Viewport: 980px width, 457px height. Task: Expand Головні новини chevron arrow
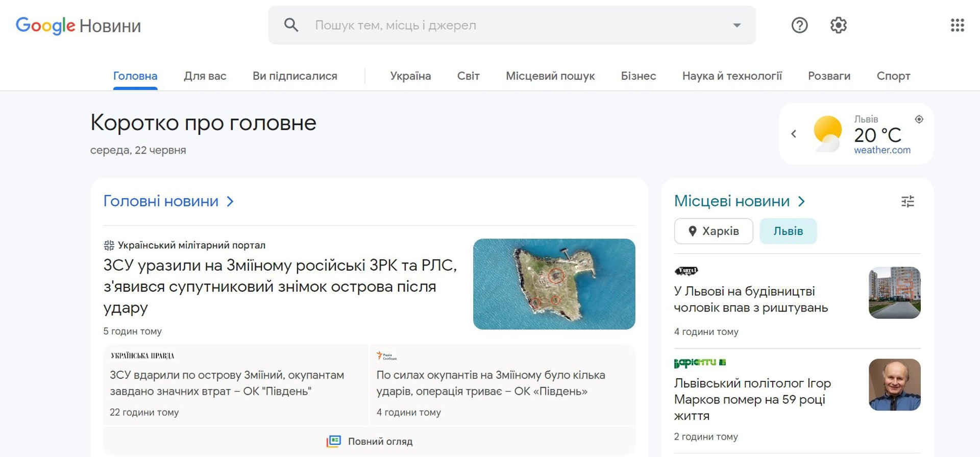[230, 202]
